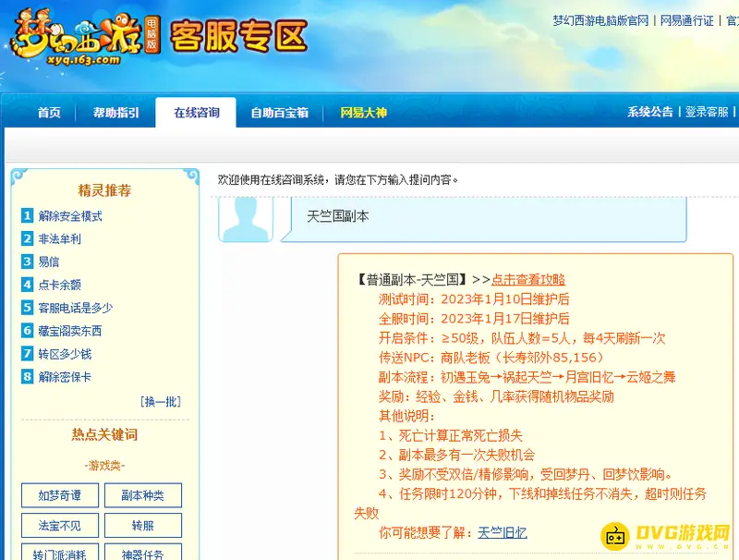This screenshot has width=739, height=560.
Task: Click number 5 badge next to 客服电话是多少
Action: pyautogui.click(x=28, y=308)
